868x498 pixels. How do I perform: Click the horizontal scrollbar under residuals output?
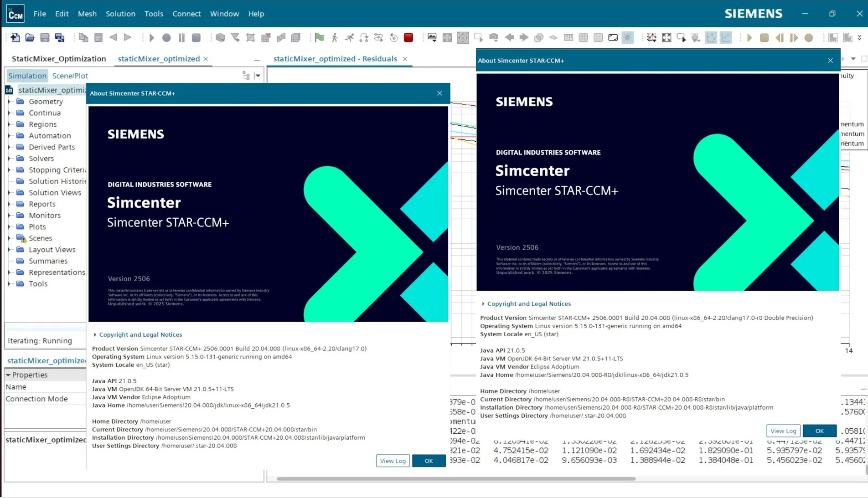pos(456,478)
